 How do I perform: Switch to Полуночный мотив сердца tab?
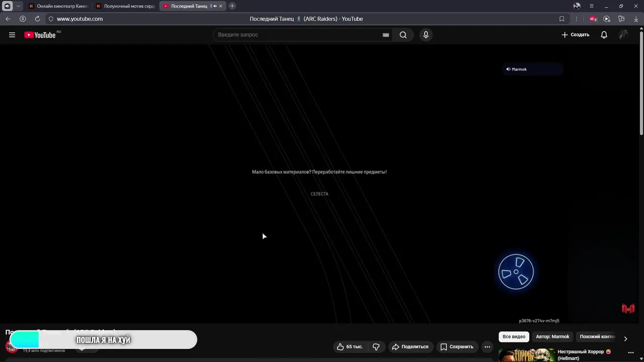[125, 6]
